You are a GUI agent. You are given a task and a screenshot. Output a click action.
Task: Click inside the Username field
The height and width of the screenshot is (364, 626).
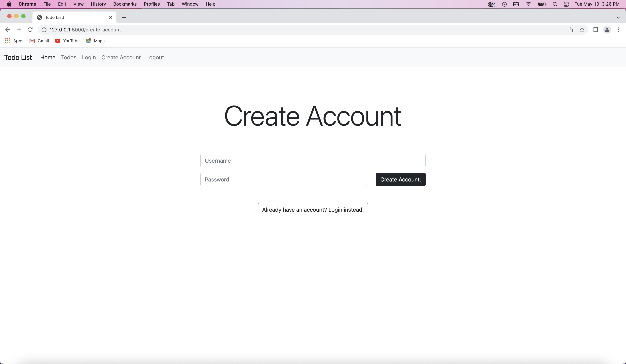coord(313,161)
